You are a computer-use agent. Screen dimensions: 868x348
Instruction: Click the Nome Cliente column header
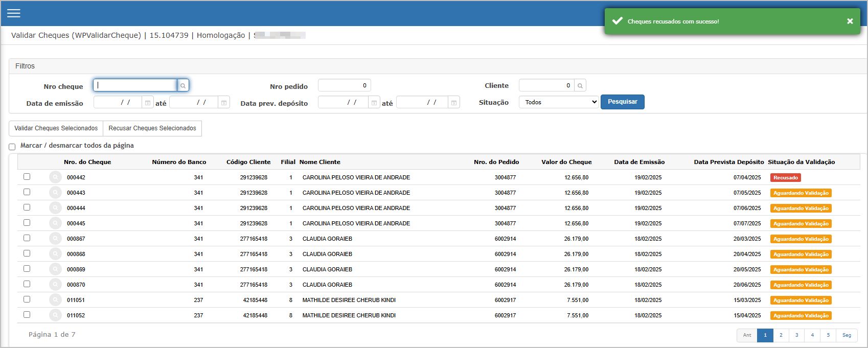coord(320,162)
